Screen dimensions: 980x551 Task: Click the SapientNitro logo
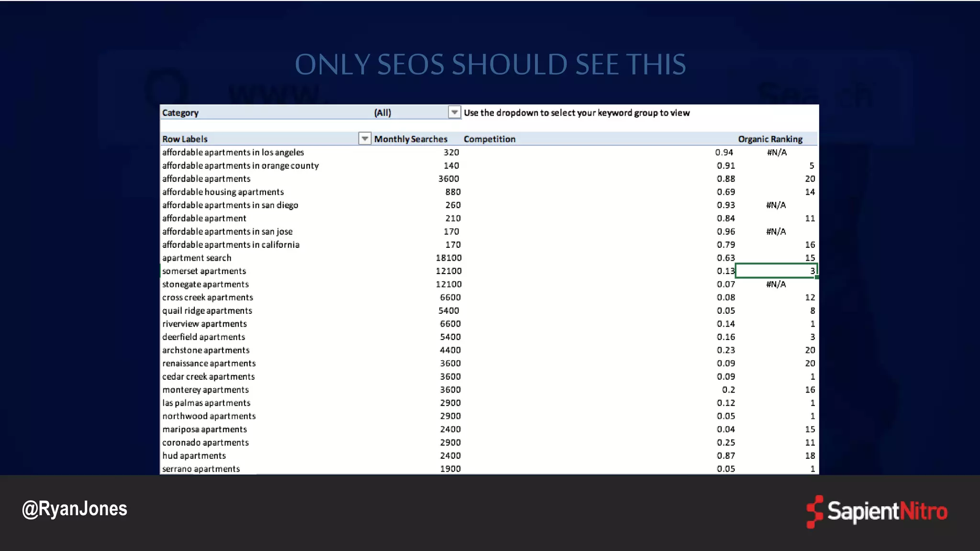click(877, 511)
